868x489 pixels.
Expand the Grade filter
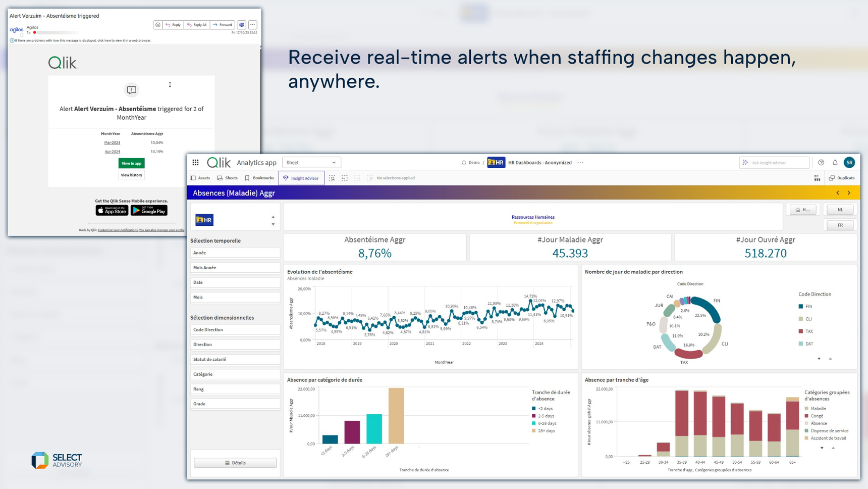click(x=235, y=404)
